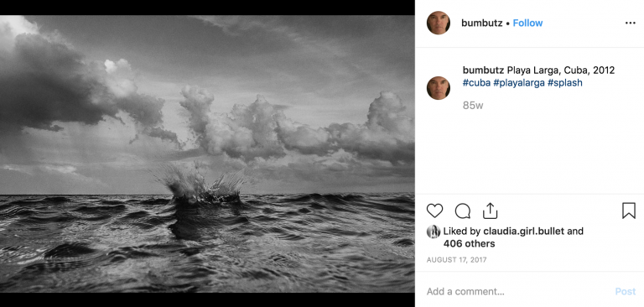Click bumbutz profile picture in header
644x307 pixels.
pyautogui.click(x=439, y=23)
